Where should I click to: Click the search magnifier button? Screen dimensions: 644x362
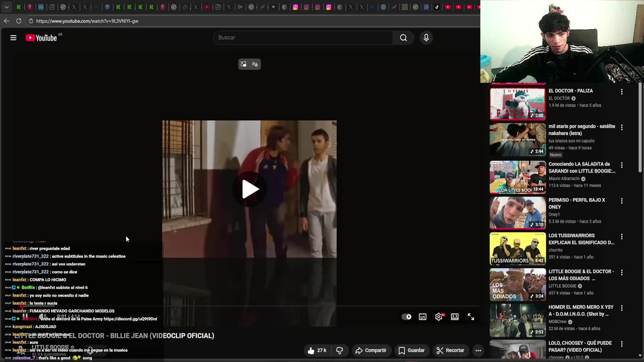(404, 38)
